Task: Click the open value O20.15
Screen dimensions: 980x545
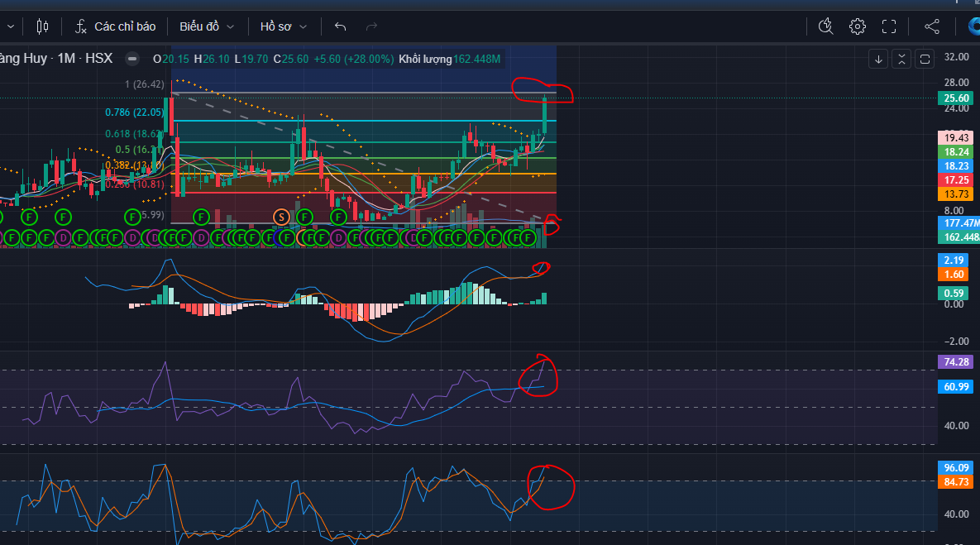Action: 170,59
